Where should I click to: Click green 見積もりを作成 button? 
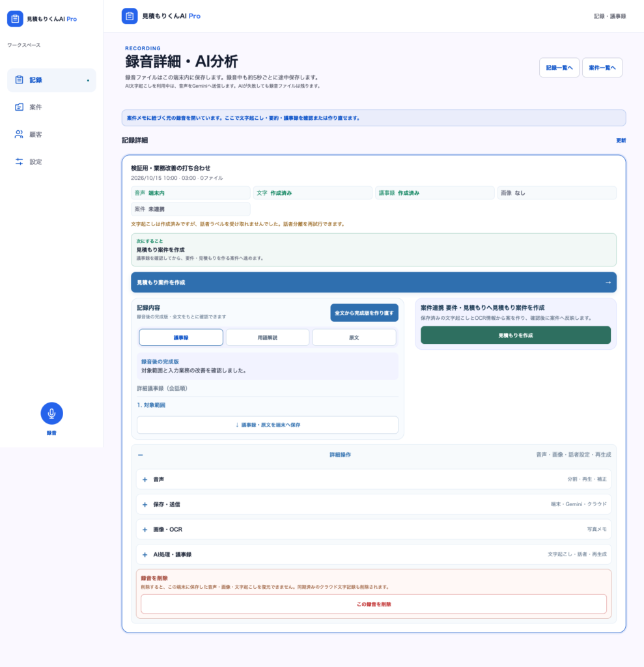[x=516, y=335]
